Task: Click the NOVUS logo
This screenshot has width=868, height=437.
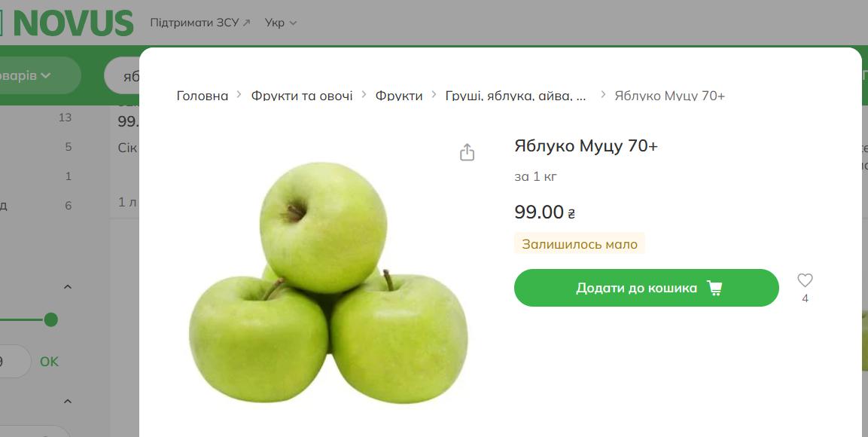Action: 67,23
